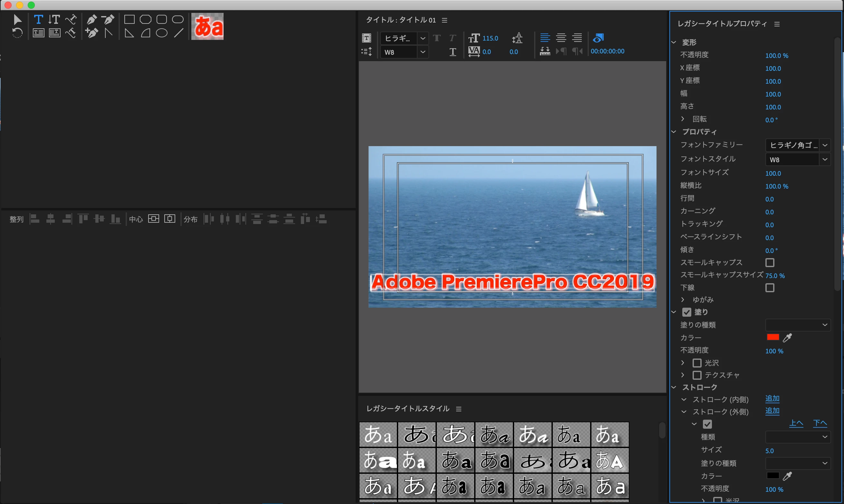Select the Ellipse shape tool
The width and height of the screenshot is (844, 504).
(161, 33)
